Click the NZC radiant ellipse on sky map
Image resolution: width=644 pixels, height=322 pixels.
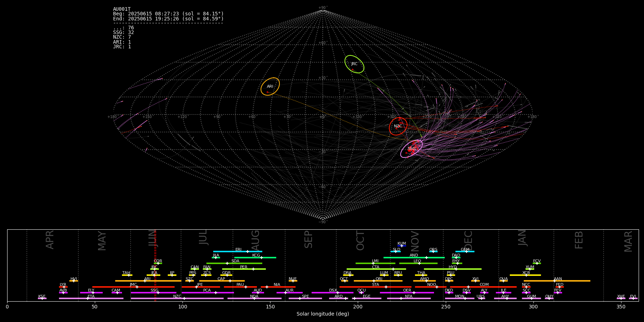398,126
